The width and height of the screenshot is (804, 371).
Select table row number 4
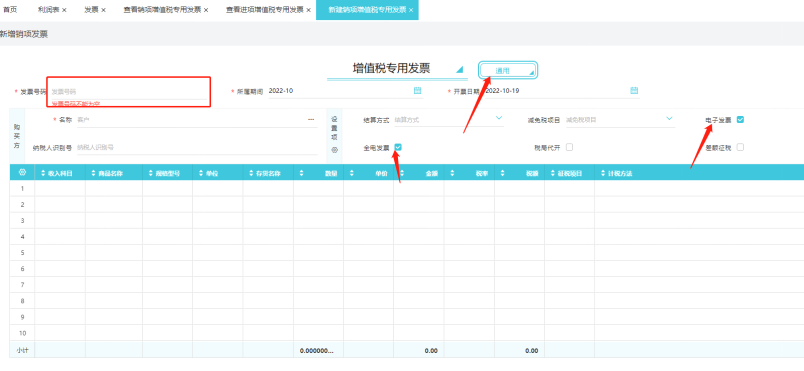(x=22, y=237)
